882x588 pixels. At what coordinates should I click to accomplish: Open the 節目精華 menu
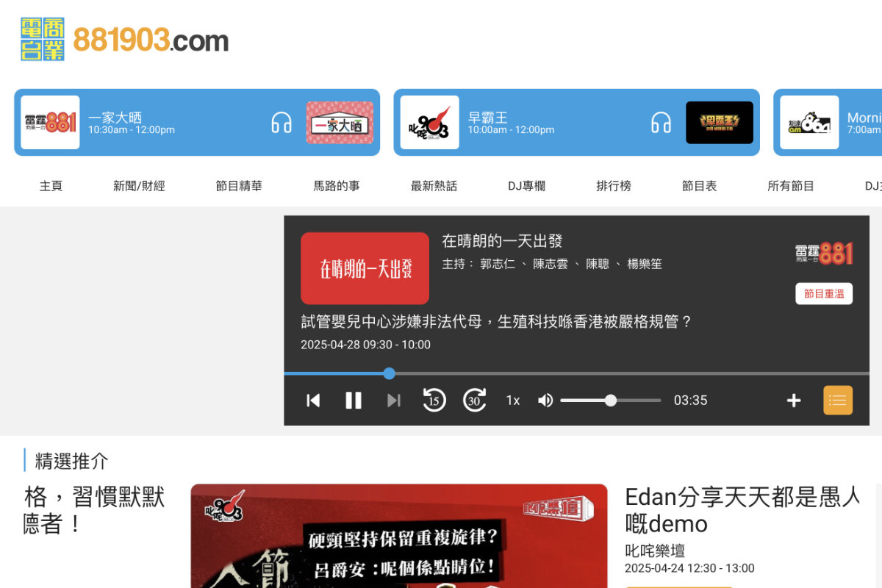click(238, 186)
